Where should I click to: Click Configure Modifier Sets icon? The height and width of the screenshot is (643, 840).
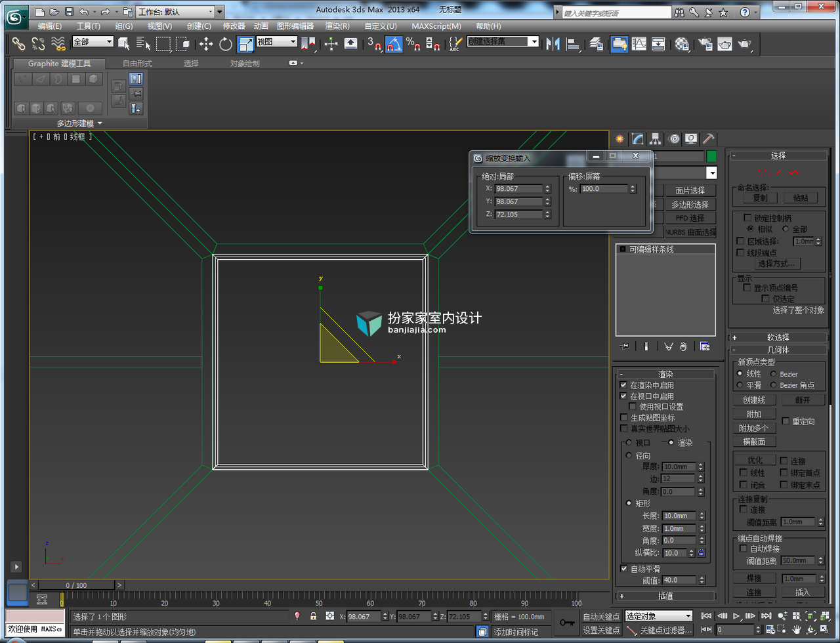(705, 346)
